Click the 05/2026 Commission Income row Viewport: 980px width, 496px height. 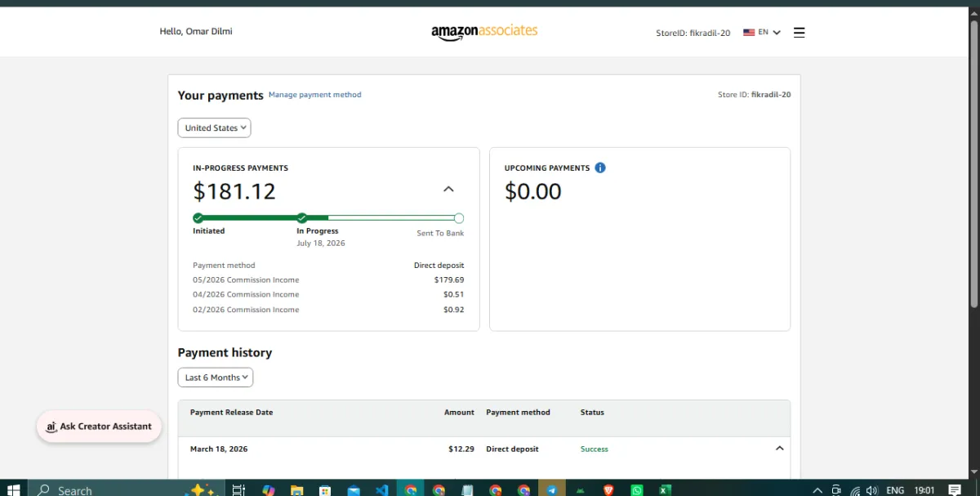(x=328, y=279)
